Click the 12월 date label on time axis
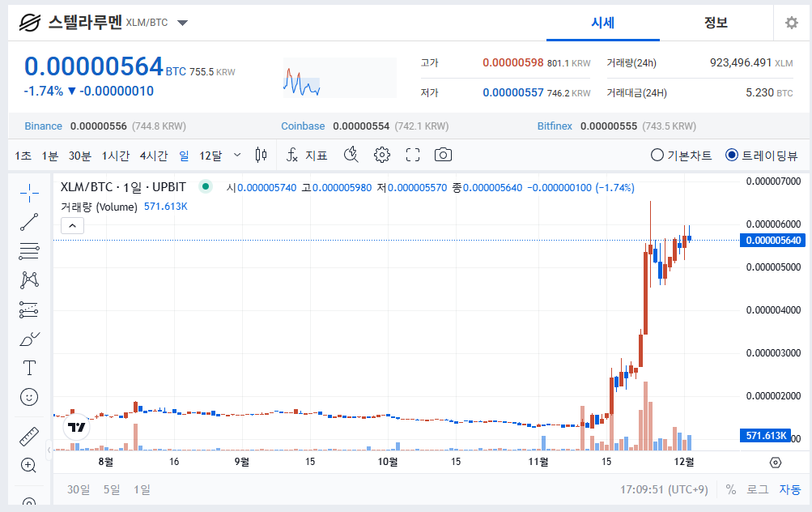 click(x=684, y=462)
